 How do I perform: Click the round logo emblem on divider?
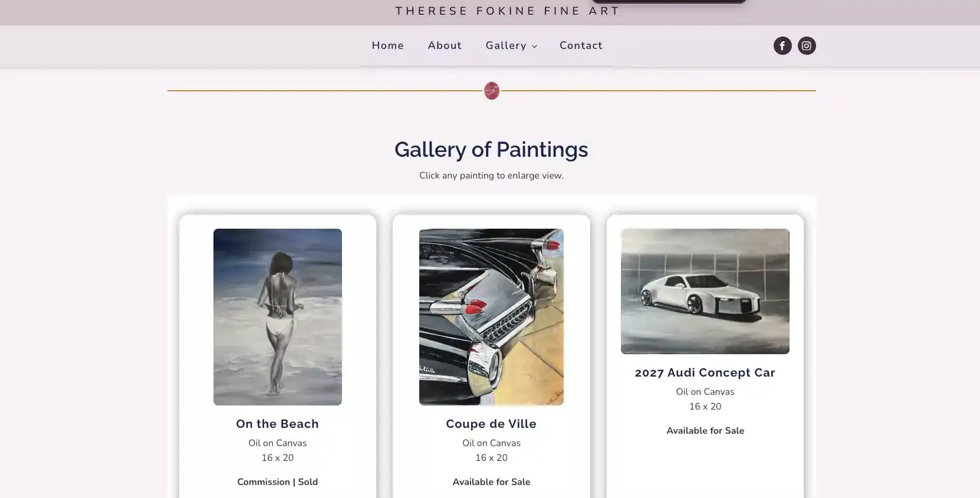pos(491,91)
